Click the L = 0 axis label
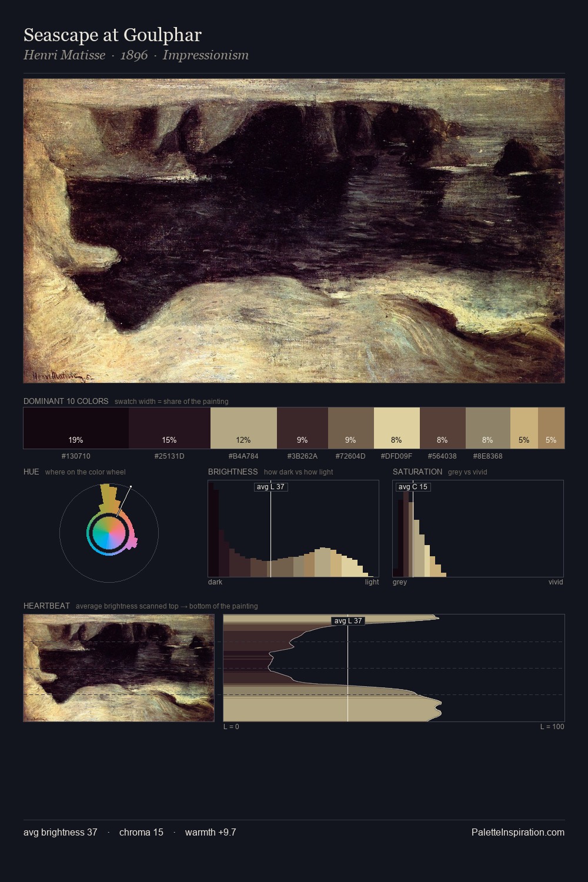 coord(231,727)
